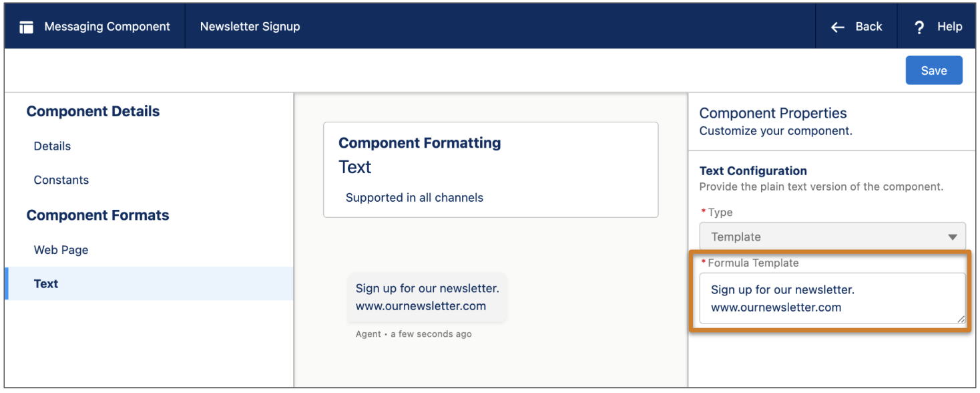Open the Constants configuration page
Viewport: 980px width, 393px height.
tap(61, 180)
